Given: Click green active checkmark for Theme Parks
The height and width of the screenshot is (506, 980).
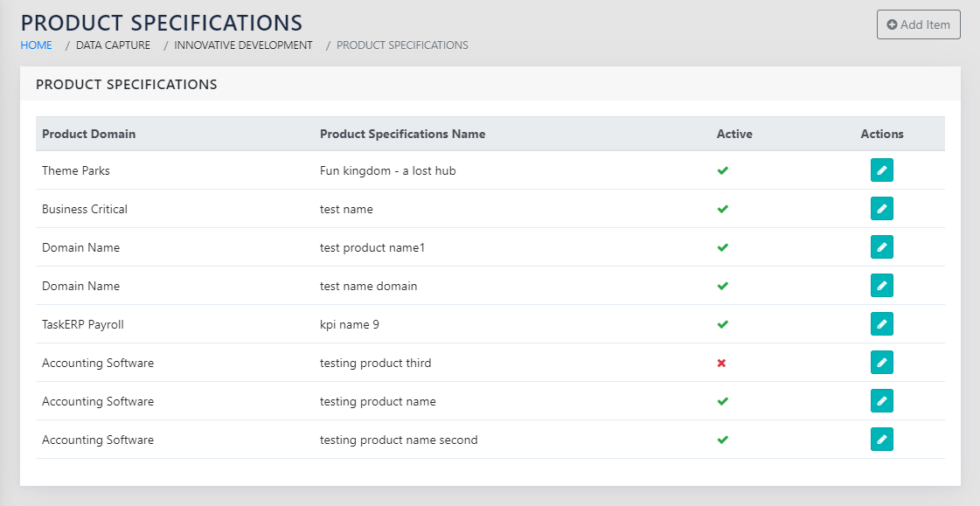Looking at the screenshot, I should (x=722, y=170).
